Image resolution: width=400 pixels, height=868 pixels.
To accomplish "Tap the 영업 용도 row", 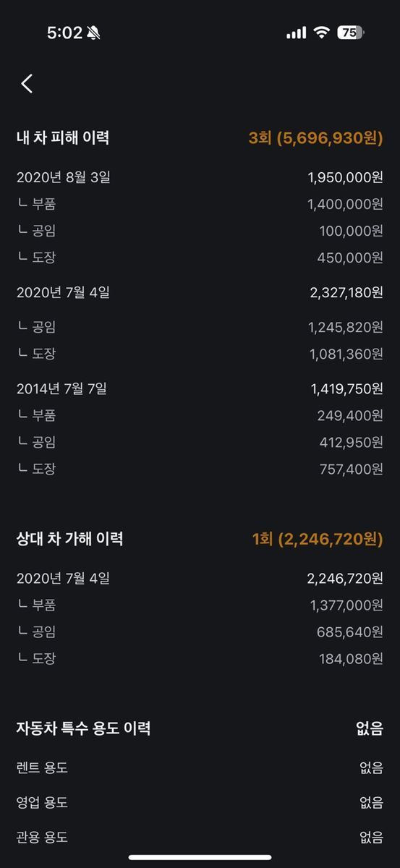I will pyautogui.click(x=200, y=802).
